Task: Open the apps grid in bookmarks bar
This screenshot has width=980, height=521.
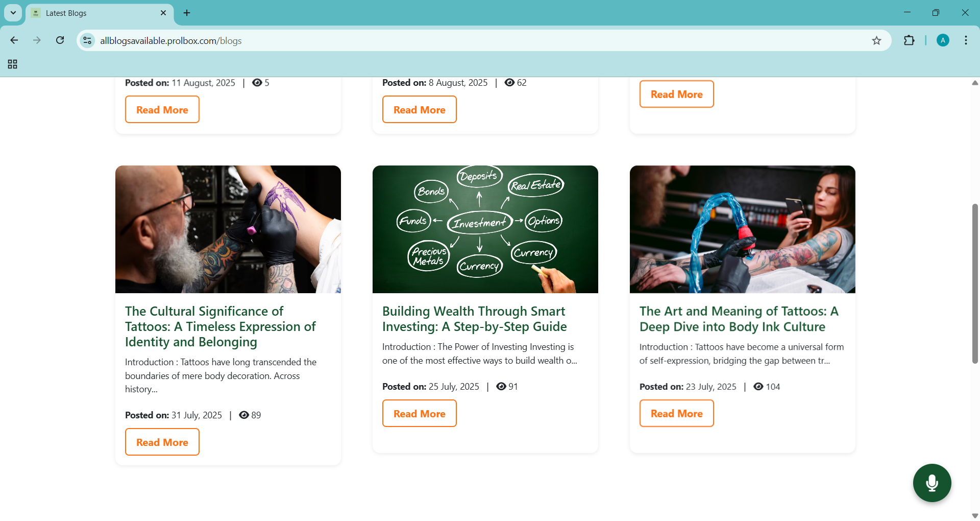Action: pos(13,64)
